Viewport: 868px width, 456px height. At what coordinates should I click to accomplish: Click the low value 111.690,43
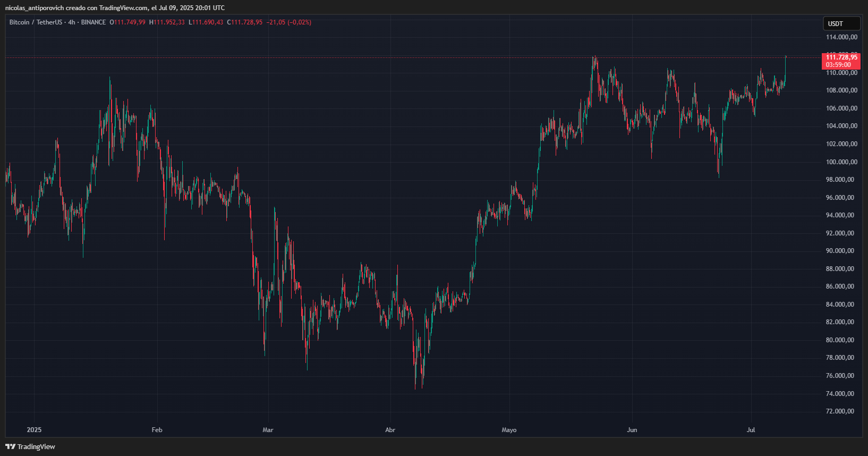click(x=208, y=22)
